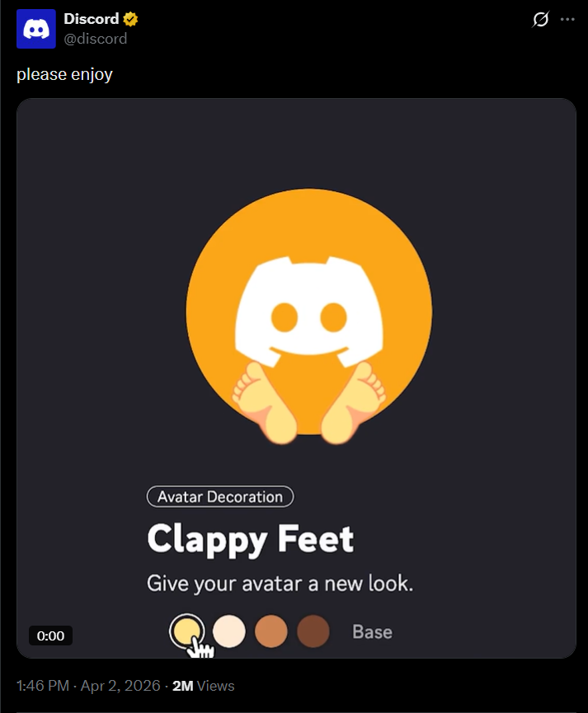
Task: Click the Discord display name
Action: pos(91,19)
